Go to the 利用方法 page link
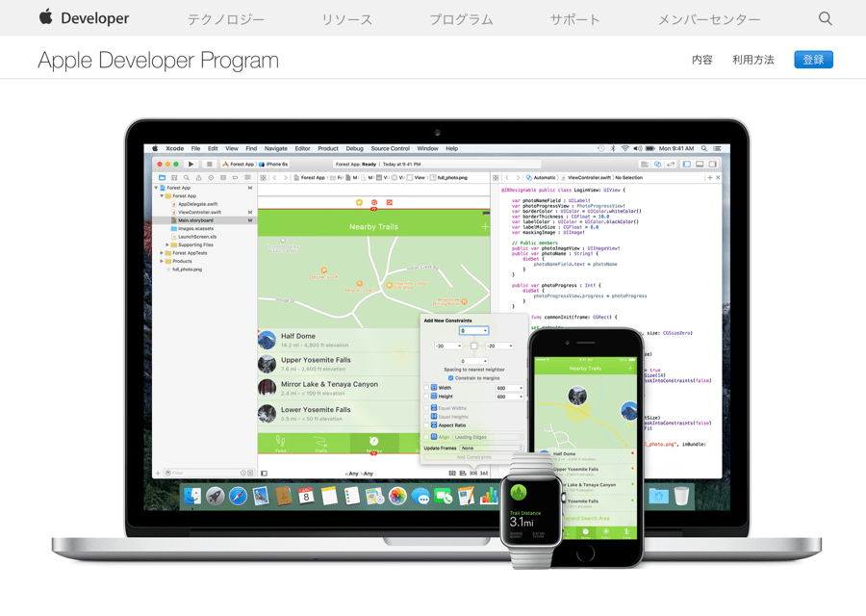This screenshot has height=616, width=866. pyautogui.click(x=753, y=60)
